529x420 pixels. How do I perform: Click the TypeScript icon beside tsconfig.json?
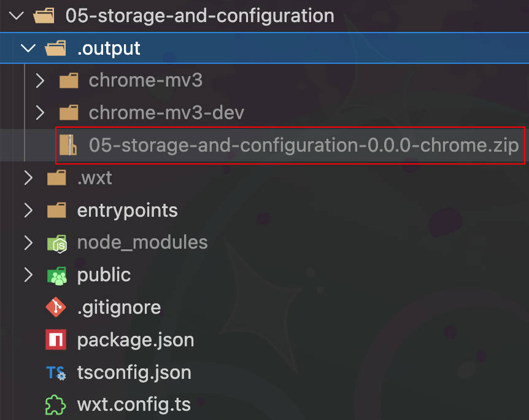(56, 373)
